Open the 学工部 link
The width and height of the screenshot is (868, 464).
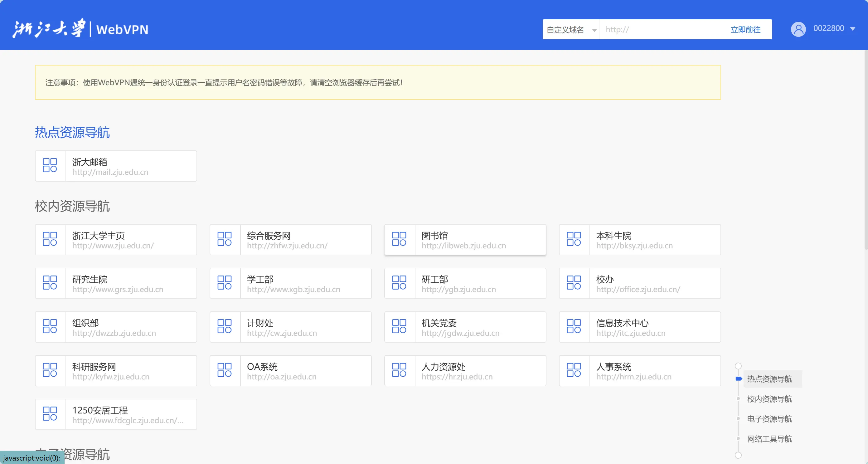pyautogui.click(x=290, y=283)
